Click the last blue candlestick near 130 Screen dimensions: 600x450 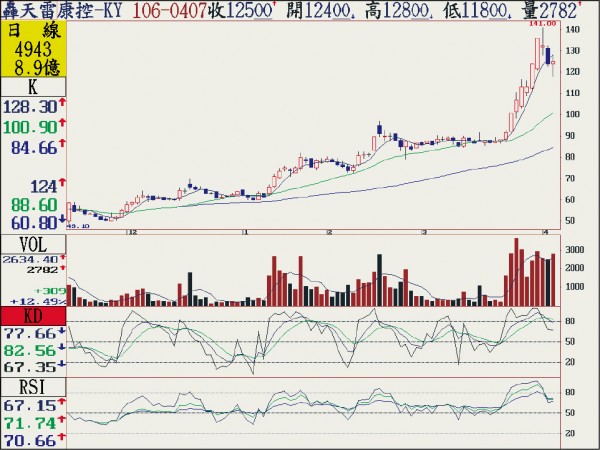pos(548,56)
